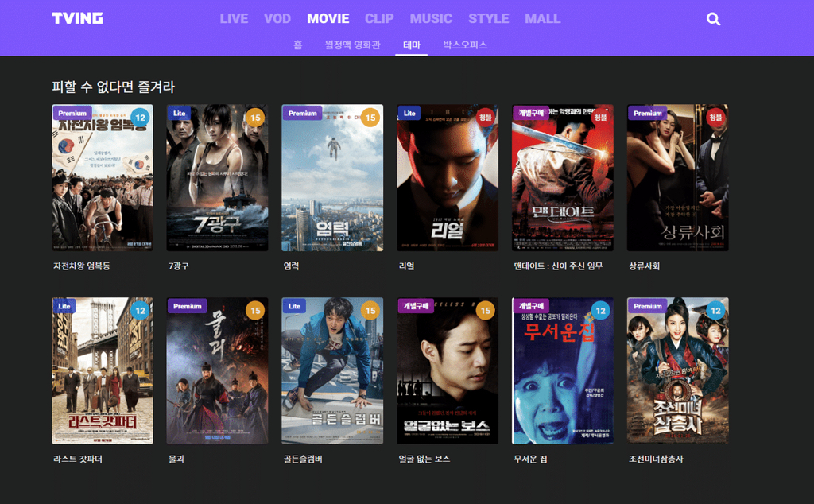Screen dimensions: 814x504
Task: Click the 골든슬럼버 title link
Action: [303, 459]
